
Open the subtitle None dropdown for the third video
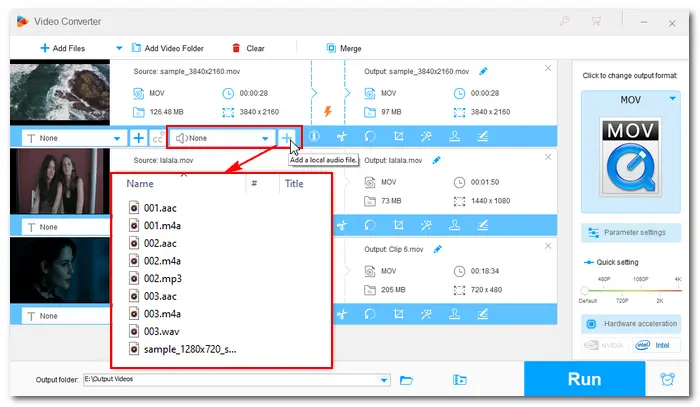[x=66, y=316]
